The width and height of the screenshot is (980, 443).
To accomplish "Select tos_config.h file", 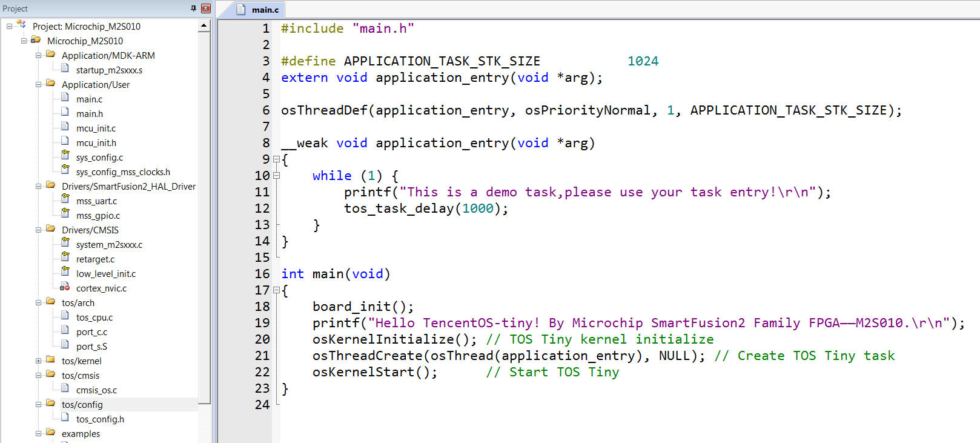I will (100, 419).
